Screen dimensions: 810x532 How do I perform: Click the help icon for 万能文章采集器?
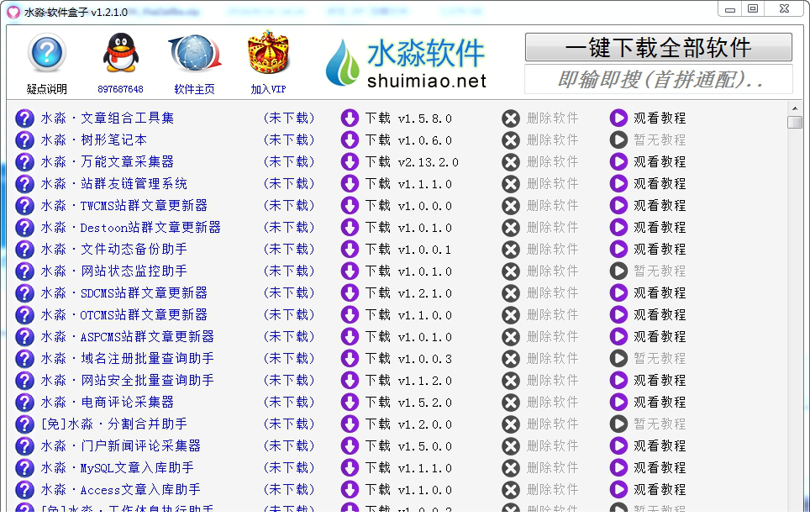coord(24,161)
